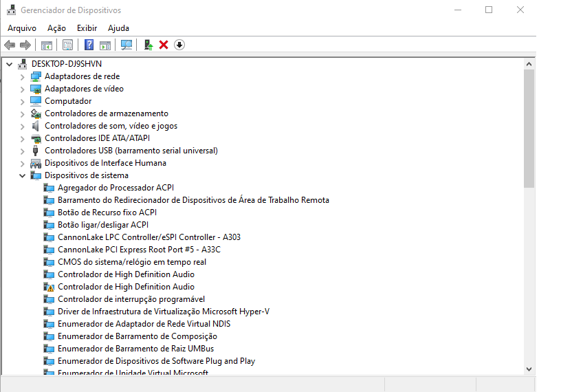Expand Controladores de som, vídeo e jogos
Screen dimensions: 561x392
[x=23, y=127]
